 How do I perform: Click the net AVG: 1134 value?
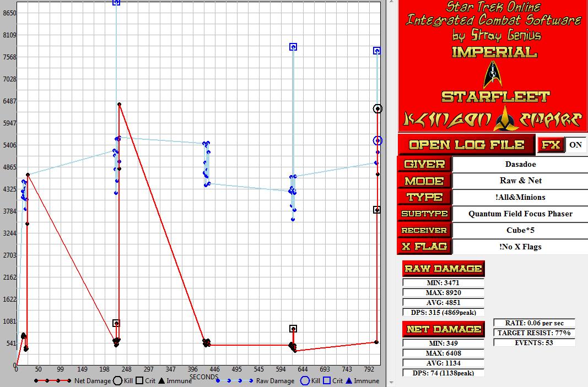point(443,363)
